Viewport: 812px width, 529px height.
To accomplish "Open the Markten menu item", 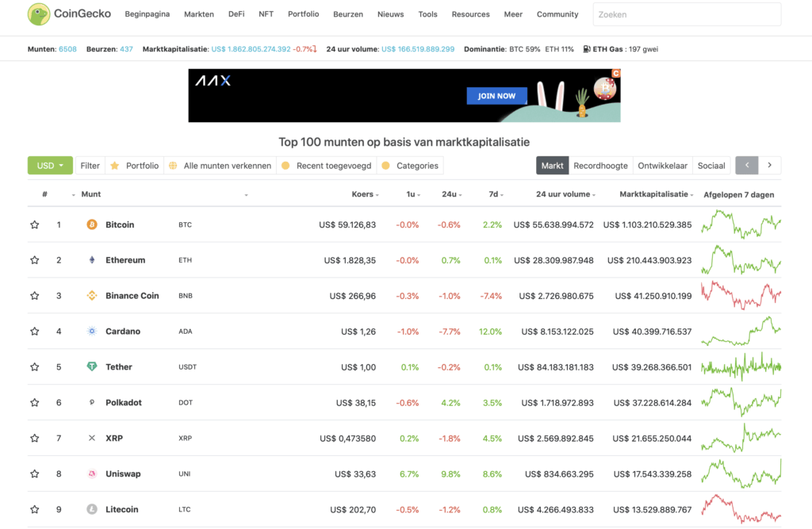I will [199, 14].
